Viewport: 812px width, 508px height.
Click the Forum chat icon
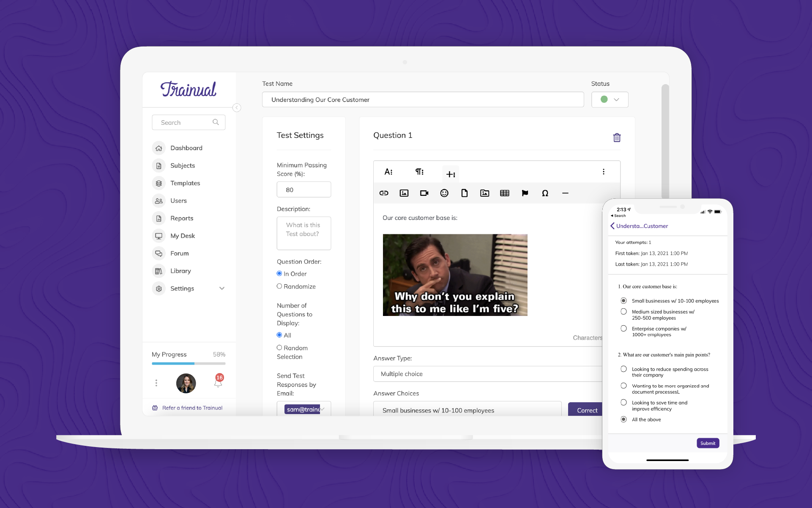[159, 253]
